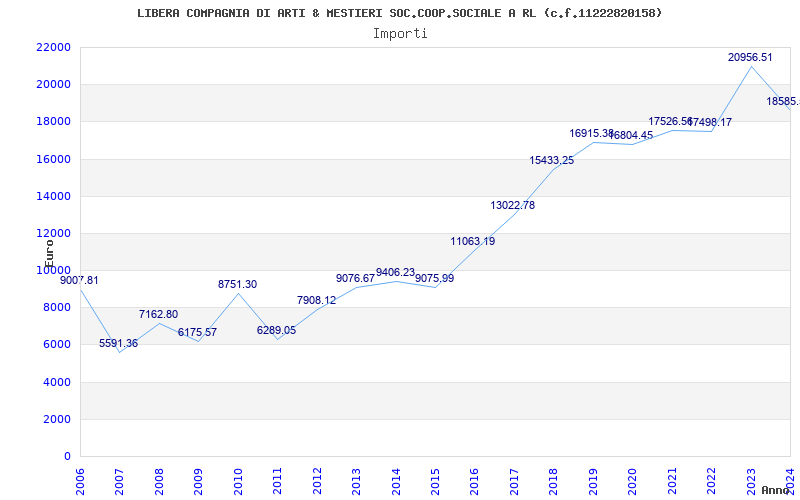Image resolution: width=800 pixels, height=500 pixels.
Task: Click x-axis year 2013
Action: click(356, 481)
